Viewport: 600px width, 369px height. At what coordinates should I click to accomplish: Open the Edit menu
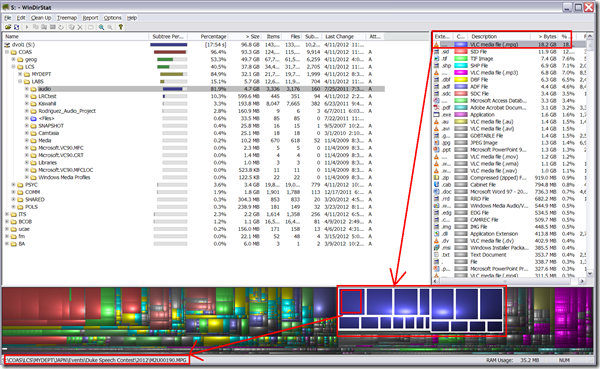point(21,18)
